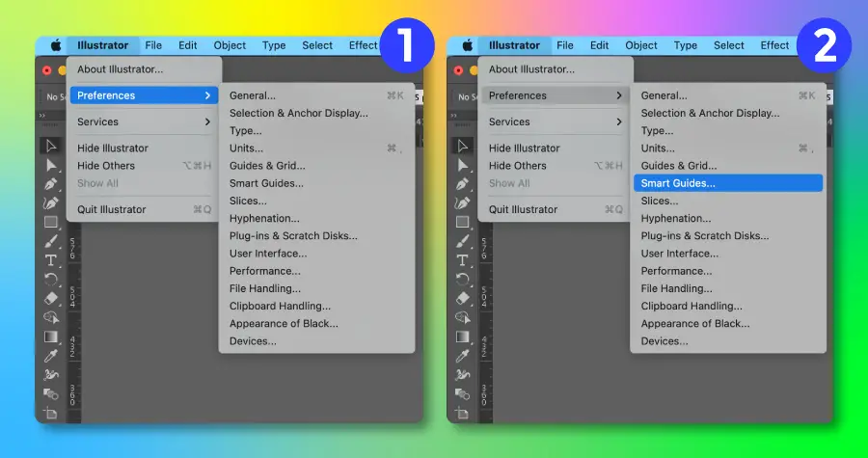Select the Eraser tool in right window
The image size is (868, 458).
point(463,299)
